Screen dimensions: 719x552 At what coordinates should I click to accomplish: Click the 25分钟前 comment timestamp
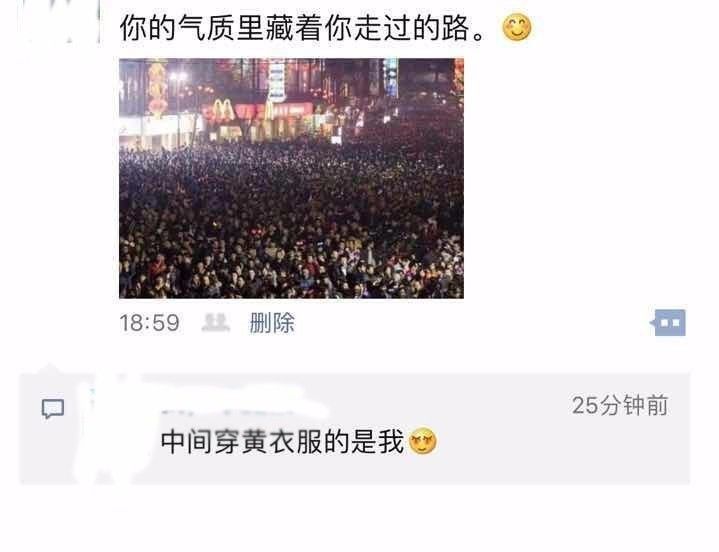click(620, 406)
